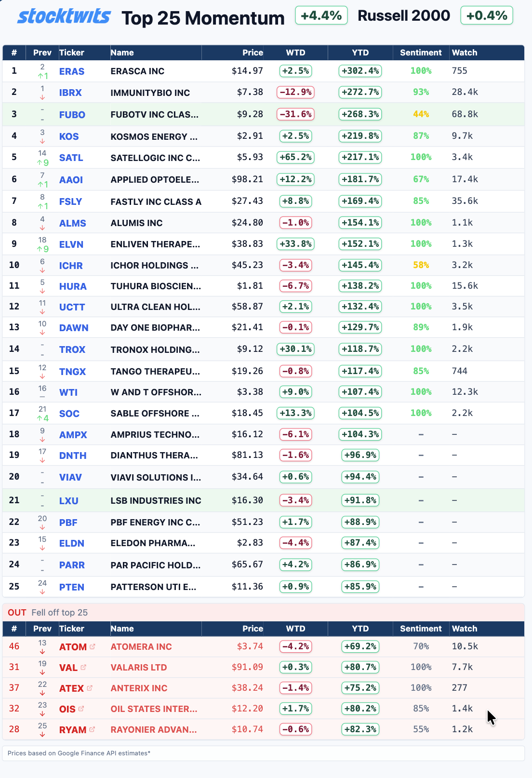Click the external link icon next to VAL

[83, 667]
